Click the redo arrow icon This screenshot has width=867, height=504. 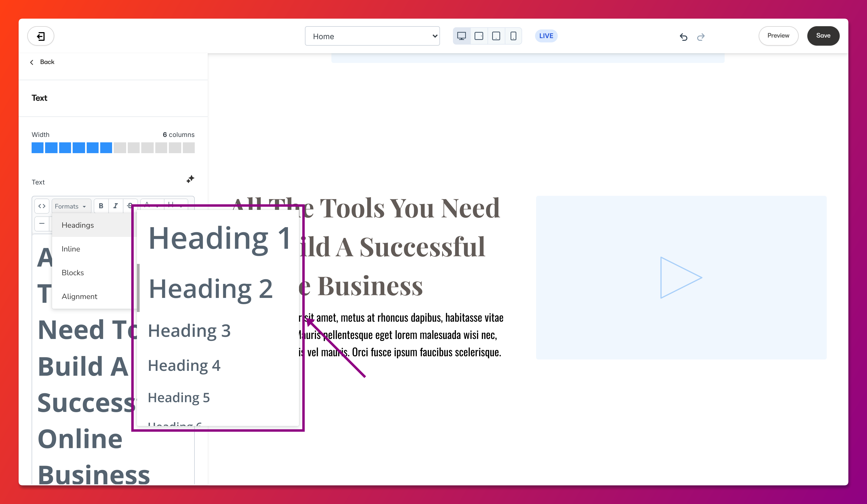[x=700, y=37]
